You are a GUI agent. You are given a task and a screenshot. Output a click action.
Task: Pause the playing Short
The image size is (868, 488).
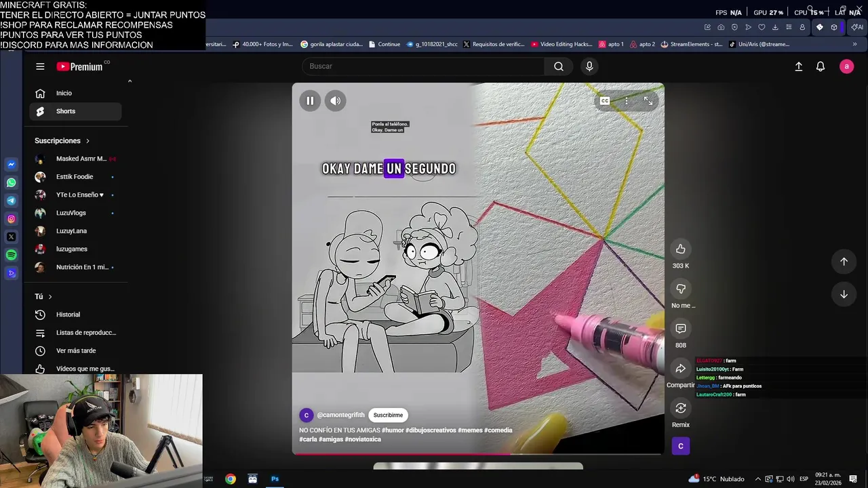310,101
